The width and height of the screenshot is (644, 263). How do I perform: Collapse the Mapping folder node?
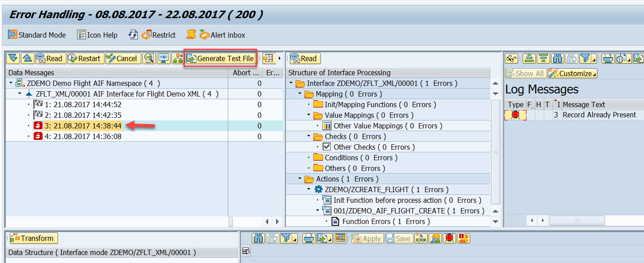point(300,94)
